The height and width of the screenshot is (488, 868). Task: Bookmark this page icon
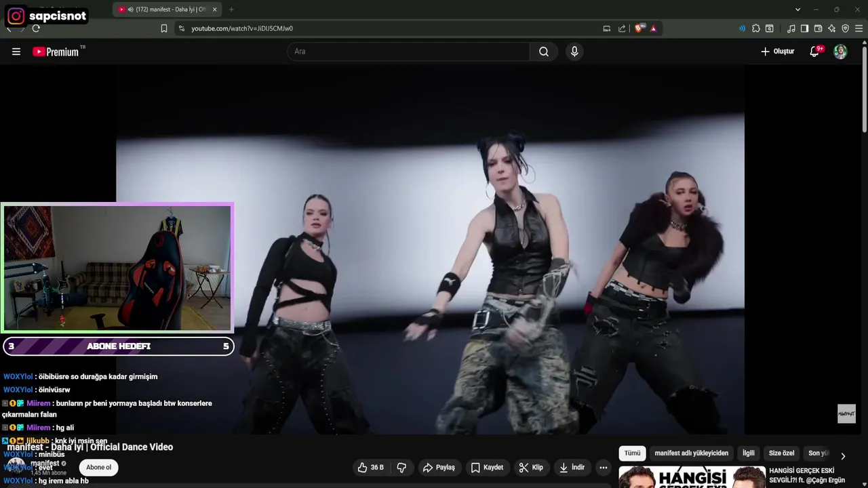pos(164,28)
